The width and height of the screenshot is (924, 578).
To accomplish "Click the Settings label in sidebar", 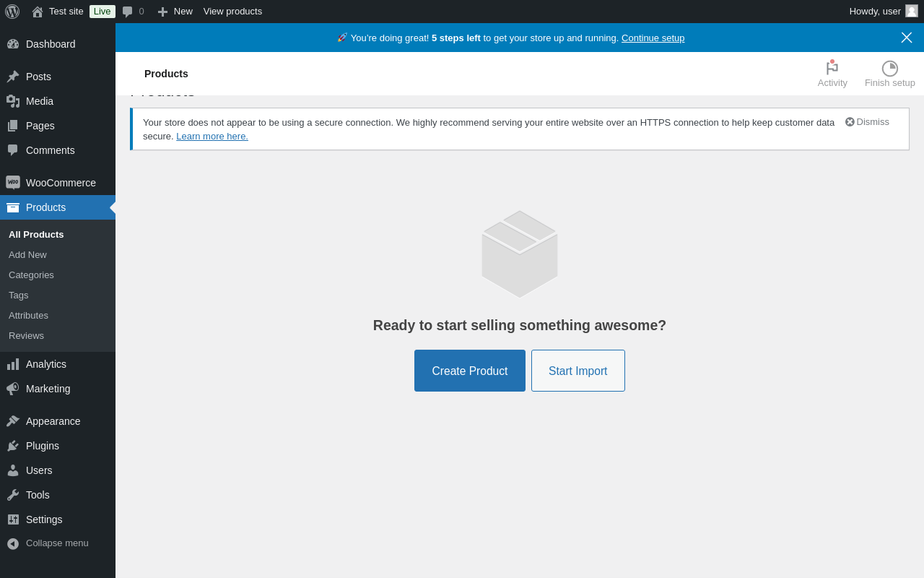I will (44, 519).
